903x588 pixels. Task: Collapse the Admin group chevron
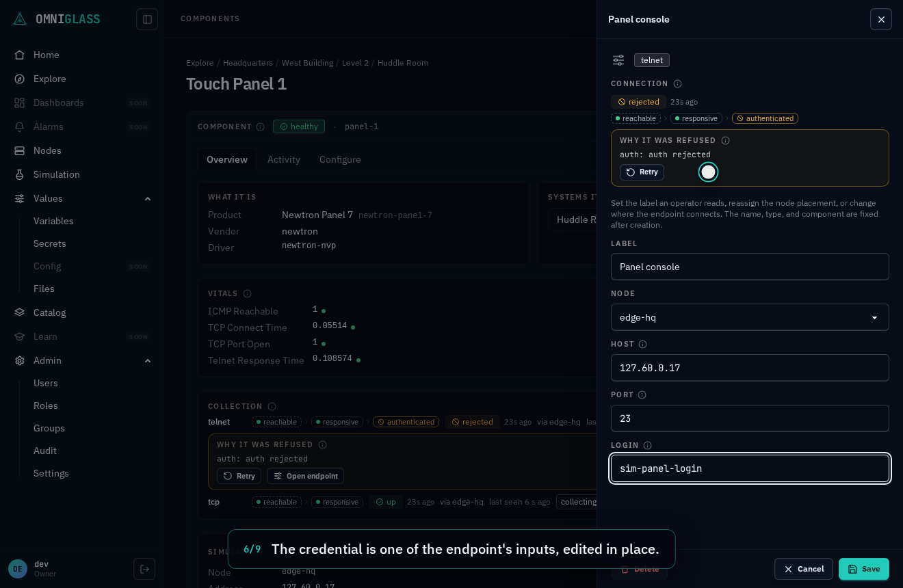[x=148, y=360]
